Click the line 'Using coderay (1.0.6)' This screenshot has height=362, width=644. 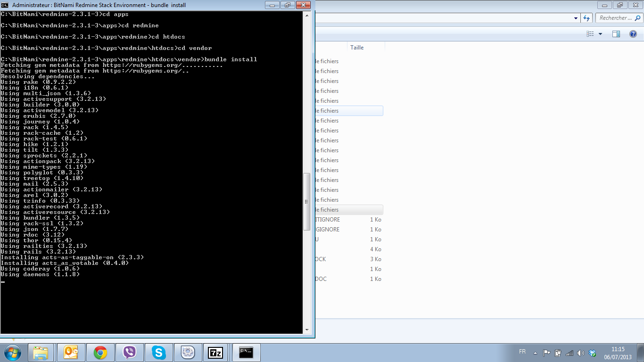(40, 269)
